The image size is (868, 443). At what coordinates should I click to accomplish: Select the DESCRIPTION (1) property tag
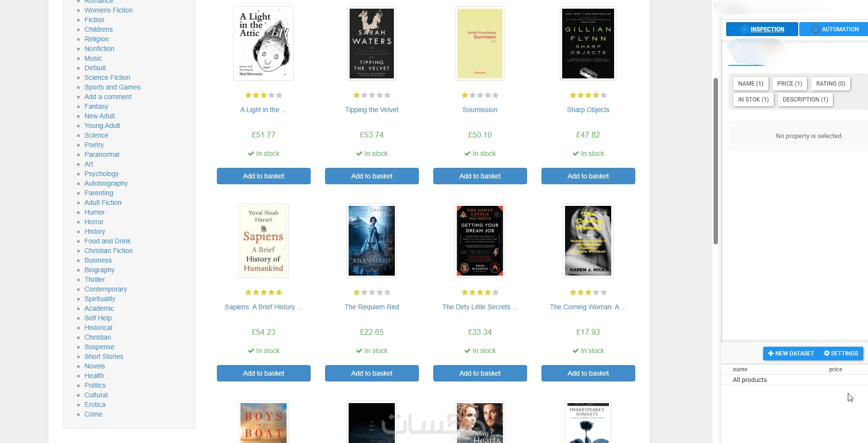805,100
